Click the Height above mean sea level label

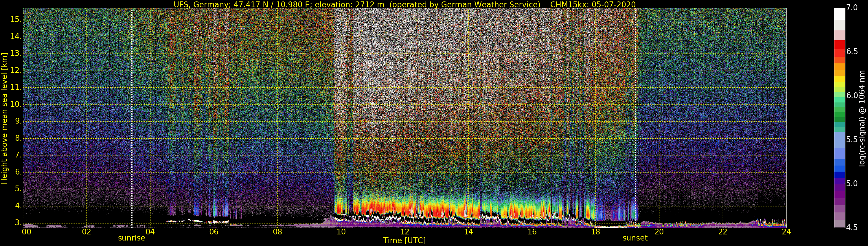coord(4,118)
